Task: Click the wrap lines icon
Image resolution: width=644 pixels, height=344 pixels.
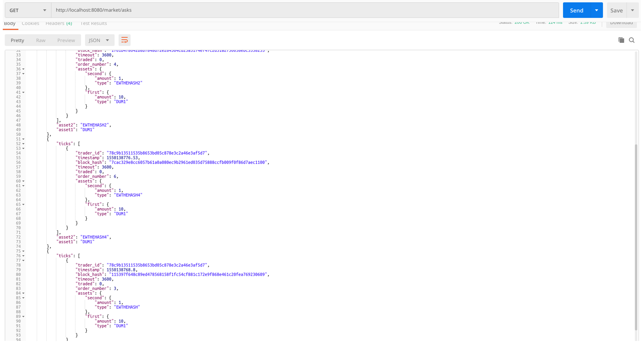Action: click(x=124, y=40)
